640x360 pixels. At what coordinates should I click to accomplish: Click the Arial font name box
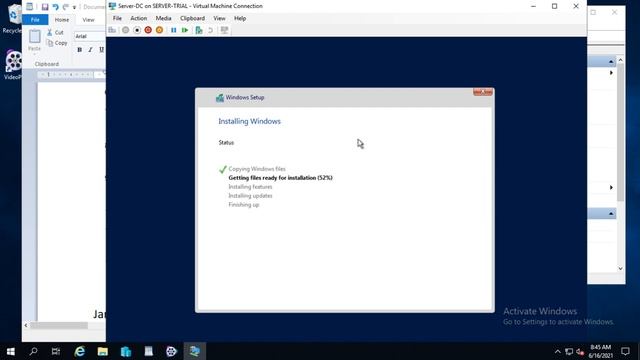point(90,36)
